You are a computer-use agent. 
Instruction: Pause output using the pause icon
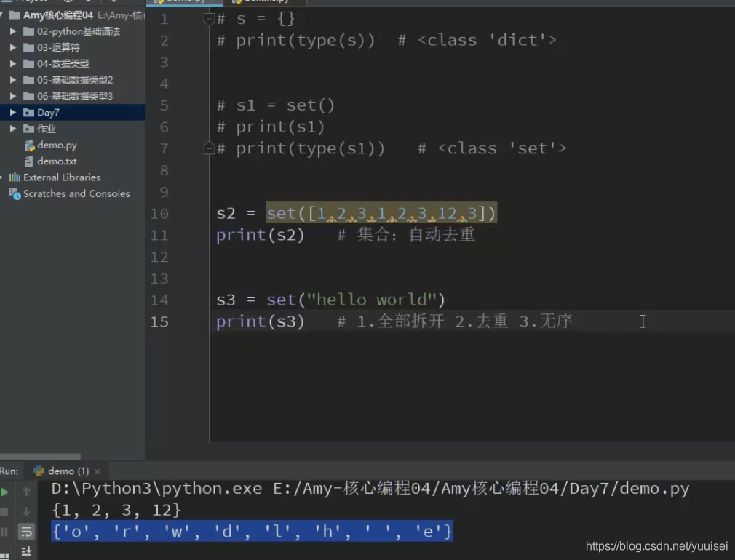(4, 532)
